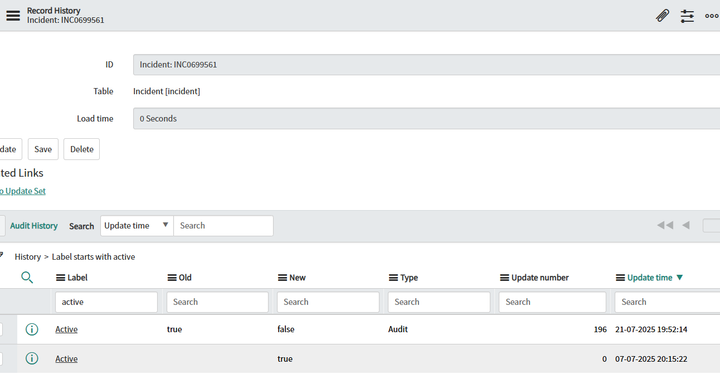Open the Type column menu icon
Screen dimensions: 720x374
coord(393,278)
